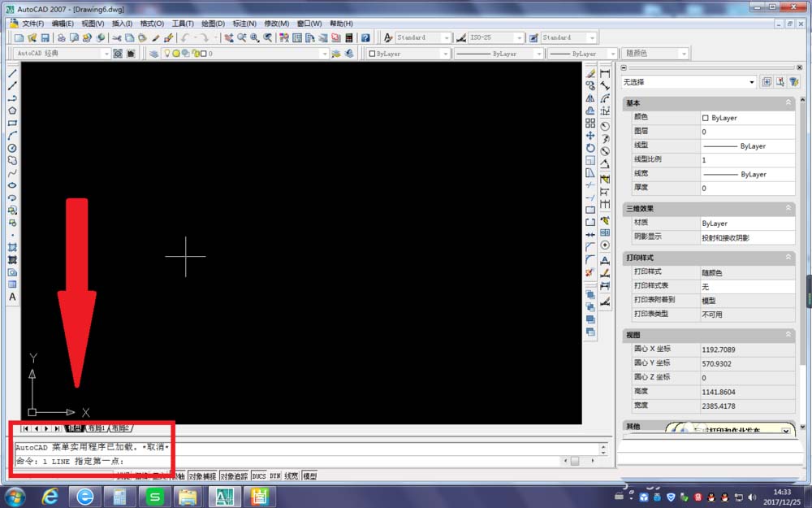Select the Hatch tool
The height and width of the screenshot is (508, 812).
tap(12, 247)
